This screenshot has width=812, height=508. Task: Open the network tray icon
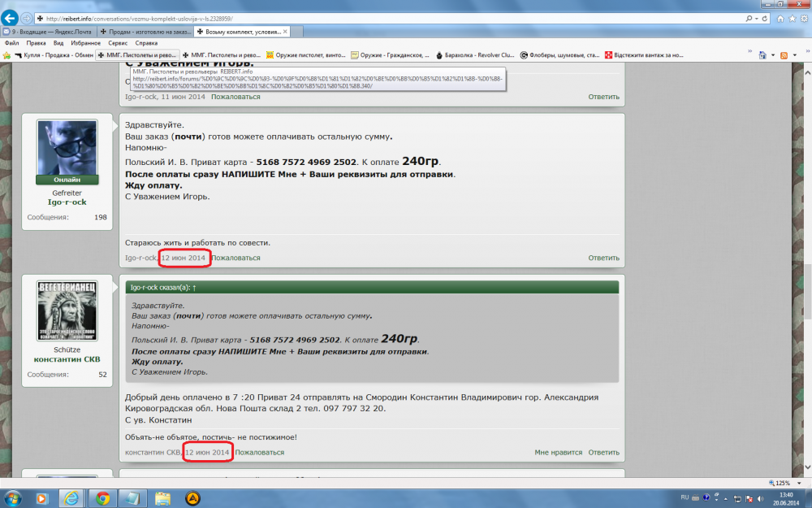click(737, 499)
